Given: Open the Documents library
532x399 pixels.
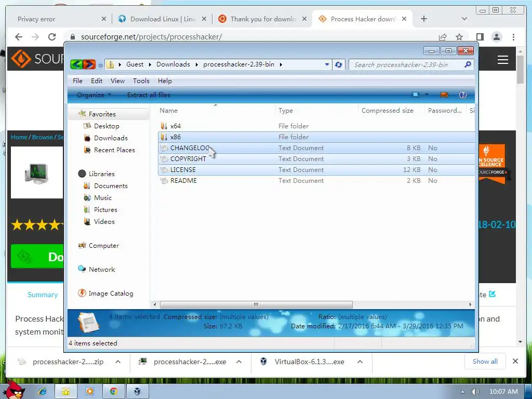Looking at the screenshot, I should click(110, 186).
